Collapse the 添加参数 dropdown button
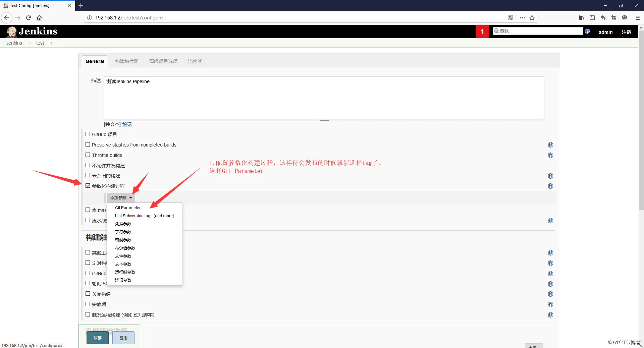Viewport: 644px width, 348px height. tap(121, 198)
